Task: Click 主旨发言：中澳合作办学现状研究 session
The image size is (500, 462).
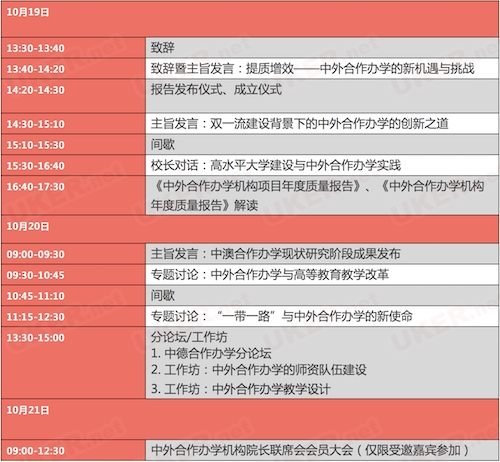Action: 275,254
